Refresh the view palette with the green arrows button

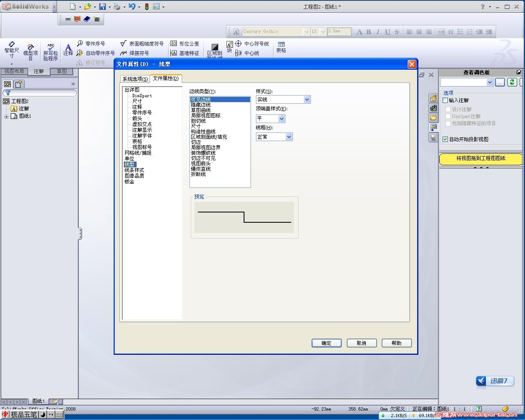pos(512,82)
